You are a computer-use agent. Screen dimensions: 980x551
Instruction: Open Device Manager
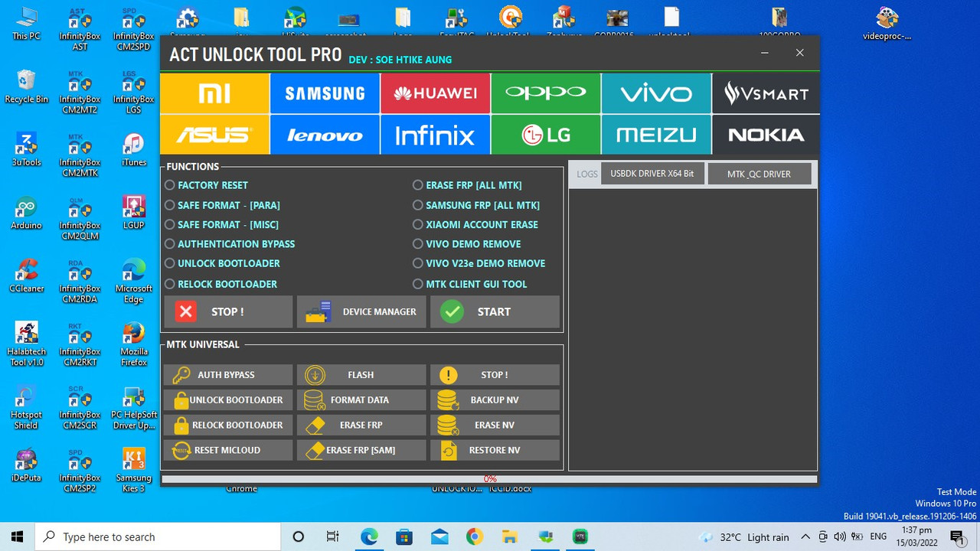pos(361,311)
